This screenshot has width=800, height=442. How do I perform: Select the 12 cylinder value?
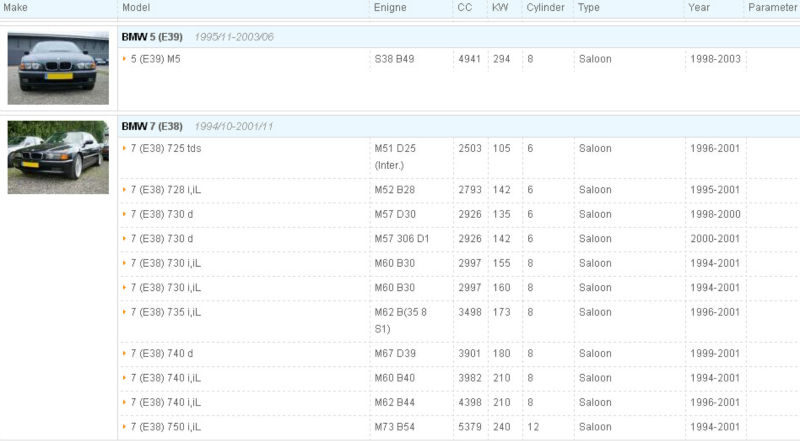(533, 427)
